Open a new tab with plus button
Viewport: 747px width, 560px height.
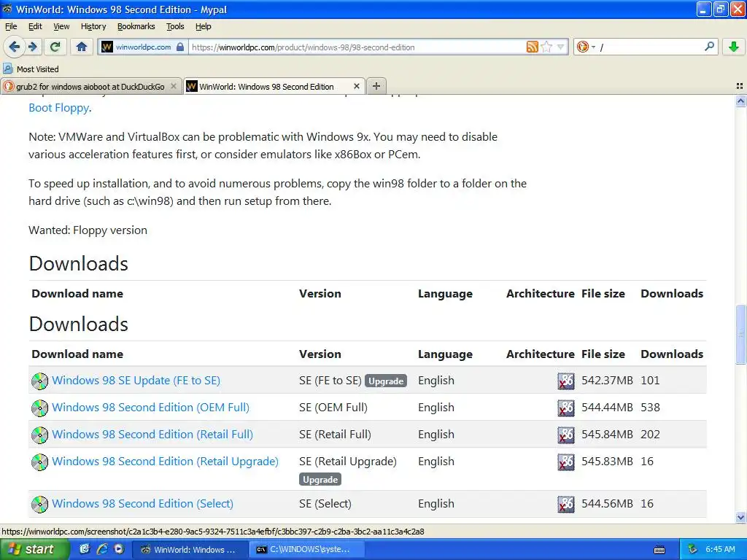click(376, 86)
